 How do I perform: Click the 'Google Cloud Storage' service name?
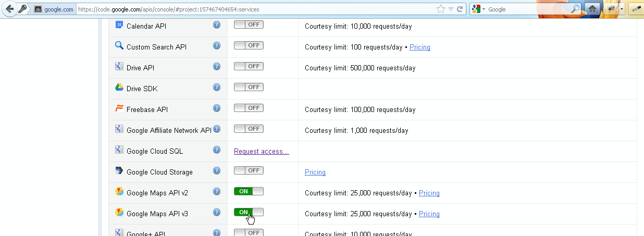[159, 172]
